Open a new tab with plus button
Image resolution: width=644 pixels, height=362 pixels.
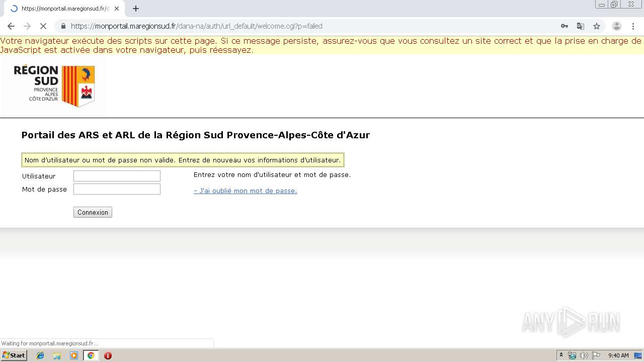tap(136, 9)
